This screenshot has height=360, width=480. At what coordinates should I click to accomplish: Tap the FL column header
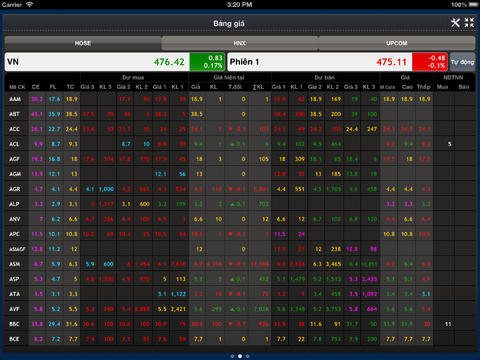pos(53,87)
